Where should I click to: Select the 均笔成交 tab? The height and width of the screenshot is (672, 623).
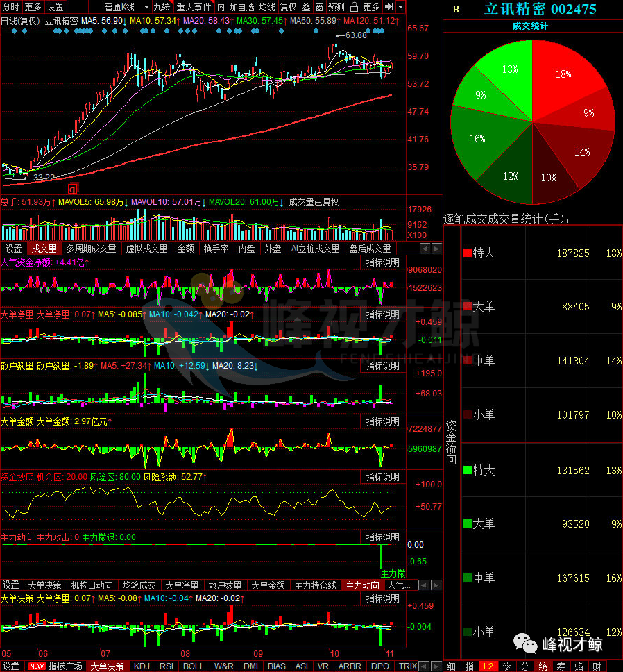139,585
